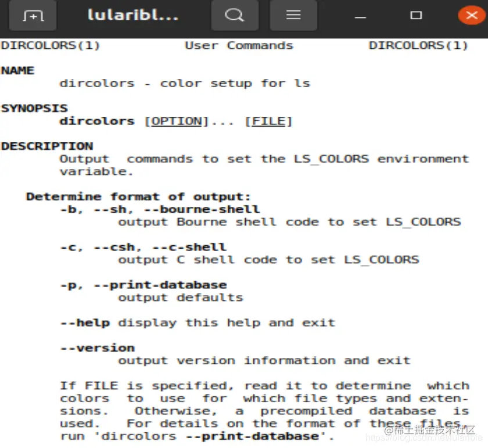Select the 'SYNOPSIS' section heading

coord(34,108)
